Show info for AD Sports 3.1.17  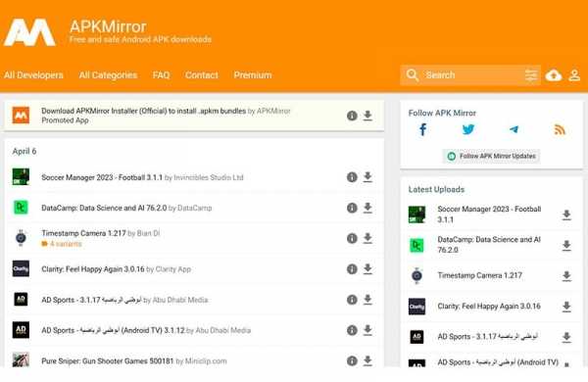point(352,300)
